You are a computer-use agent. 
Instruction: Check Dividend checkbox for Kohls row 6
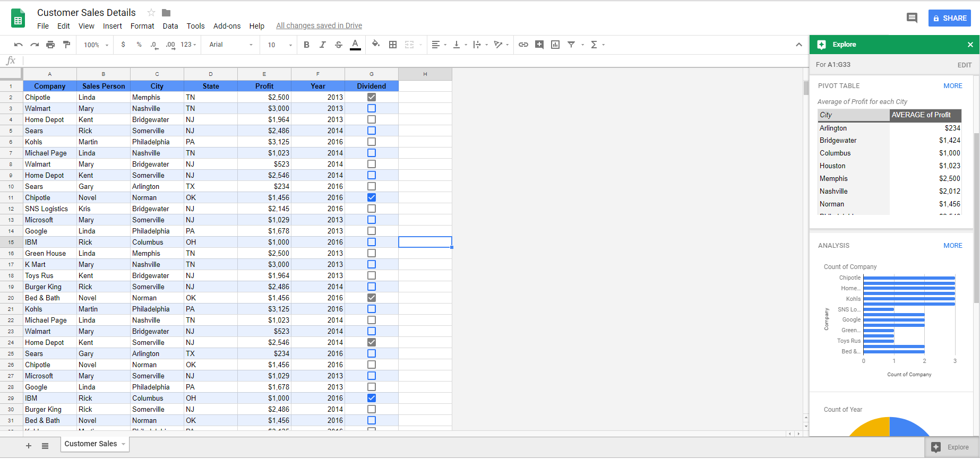(372, 142)
